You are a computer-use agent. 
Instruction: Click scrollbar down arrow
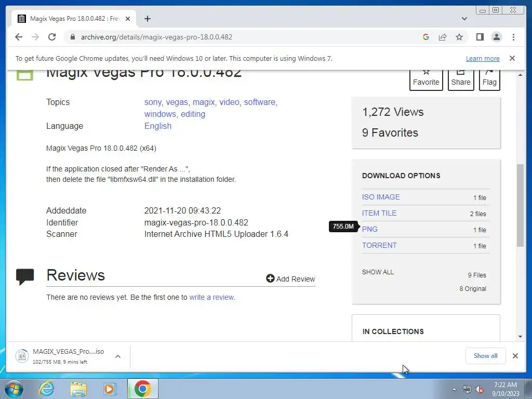[520, 337]
